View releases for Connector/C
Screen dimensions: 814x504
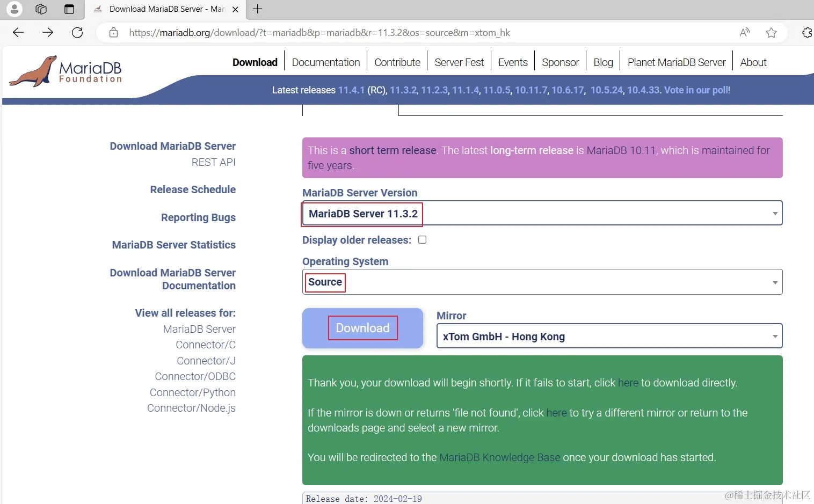pyautogui.click(x=206, y=345)
